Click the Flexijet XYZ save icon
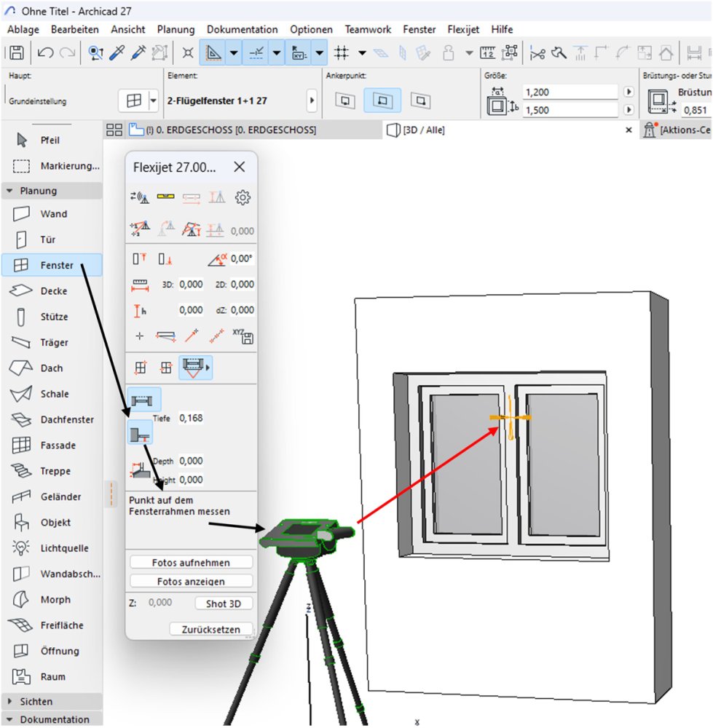This screenshot has width=713, height=728. (x=243, y=336)
